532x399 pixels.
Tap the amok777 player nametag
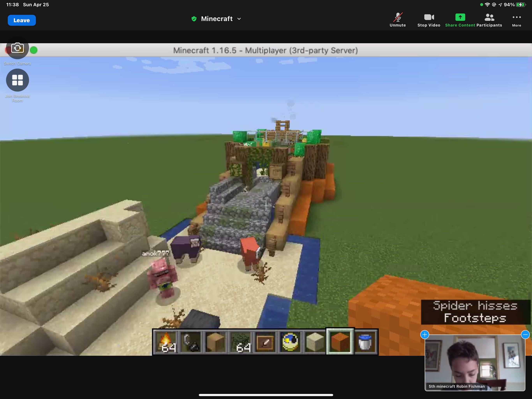point(156,253)
